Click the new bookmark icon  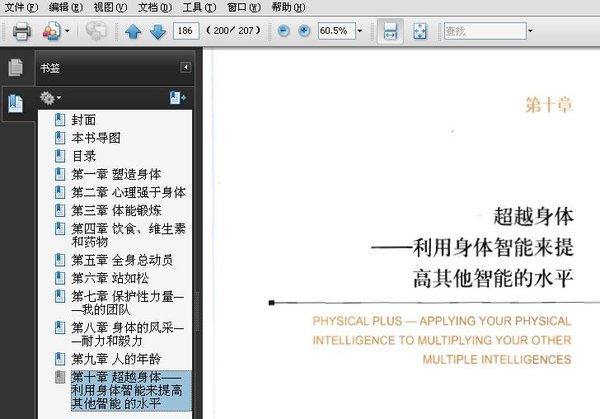[x=178, y=98]
